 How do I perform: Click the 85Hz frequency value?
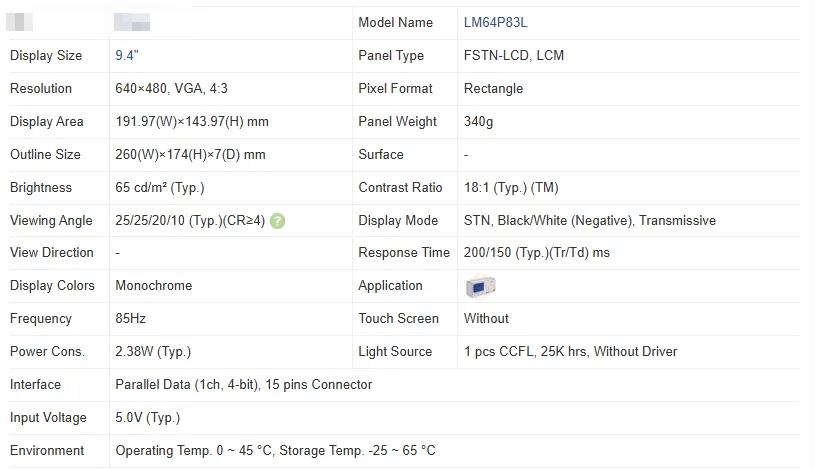click(x=130, y=319)
